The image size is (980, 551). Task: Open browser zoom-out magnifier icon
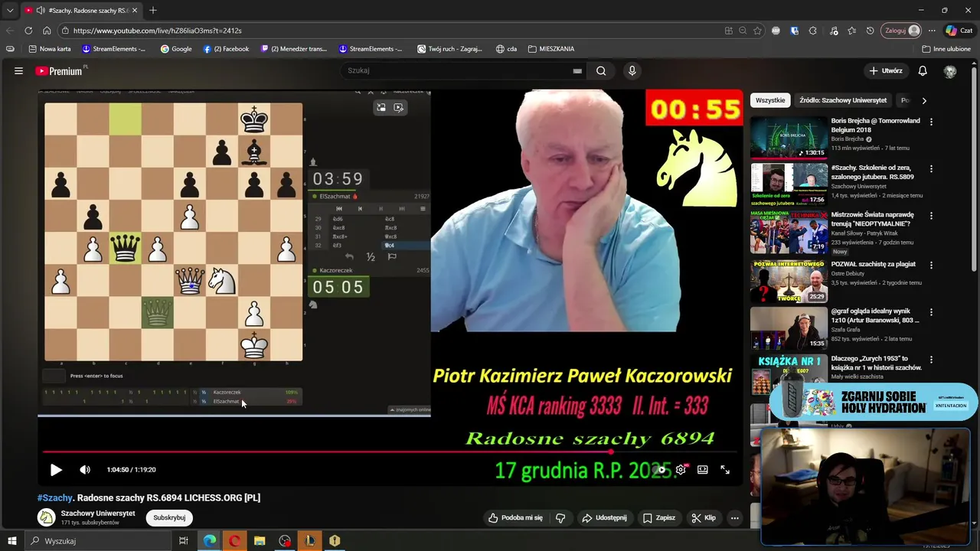tap(743, 31)
